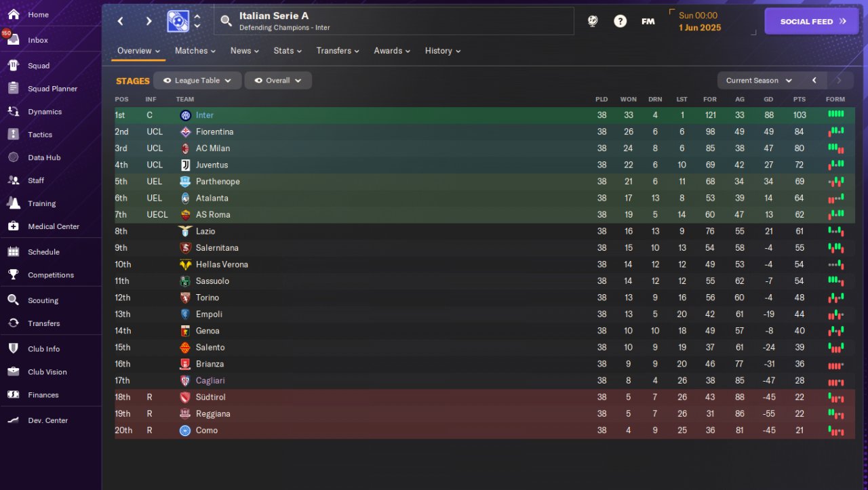Image resolution: width=868 pixels, height=490 pixels.
Task: Toggle the League Table eye view selector
Action: coord(197,81)
